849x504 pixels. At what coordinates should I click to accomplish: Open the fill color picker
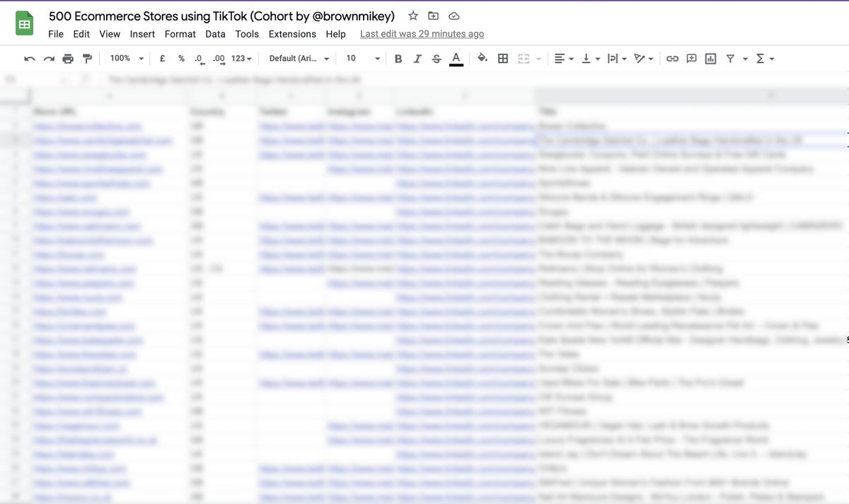pos(483,59)
